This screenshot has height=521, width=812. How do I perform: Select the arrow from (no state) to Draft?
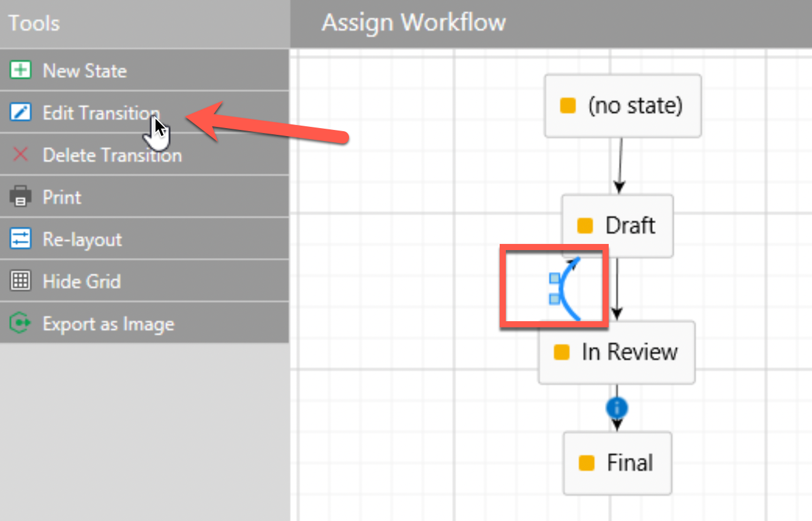[620, 165]
